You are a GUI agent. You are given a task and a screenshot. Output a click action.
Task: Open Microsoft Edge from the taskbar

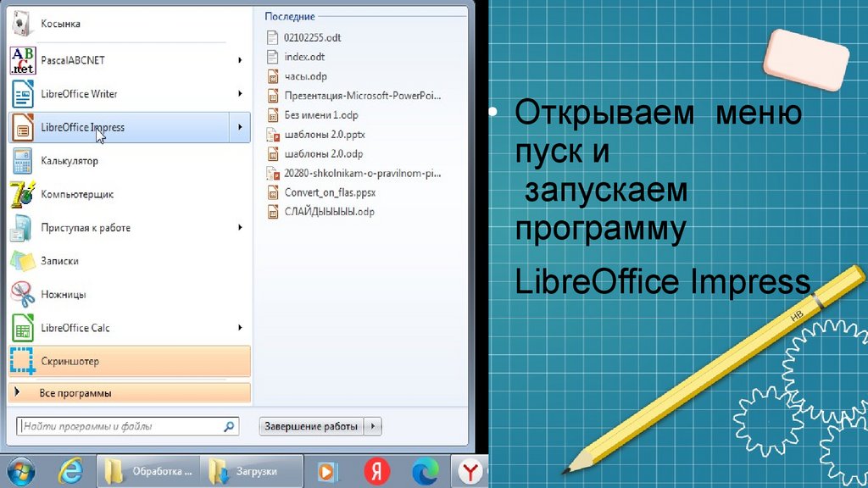(x=426, y=472)
